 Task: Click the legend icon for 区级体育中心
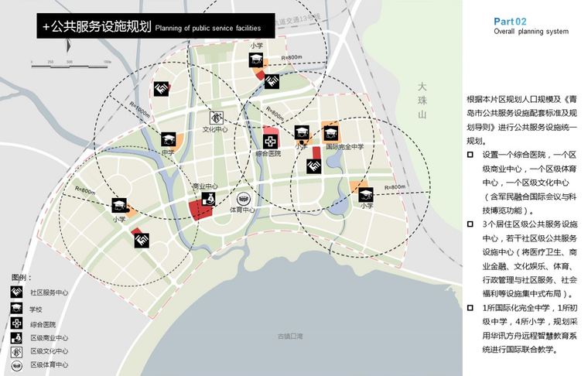[x=16, y=364]
